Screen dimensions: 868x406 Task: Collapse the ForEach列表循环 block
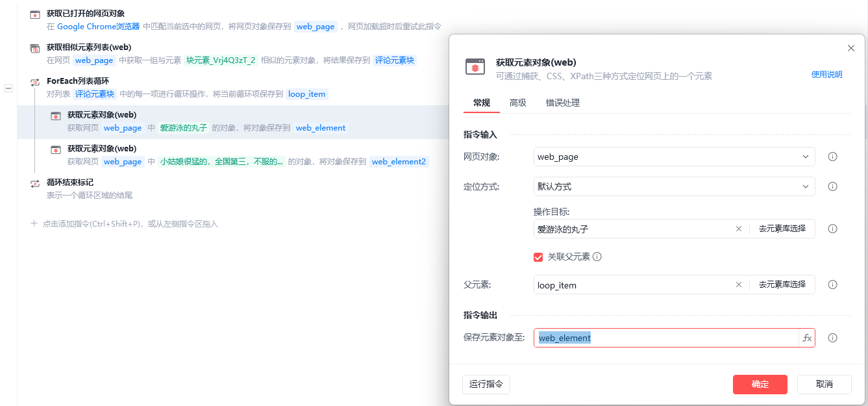click(8, 88)
